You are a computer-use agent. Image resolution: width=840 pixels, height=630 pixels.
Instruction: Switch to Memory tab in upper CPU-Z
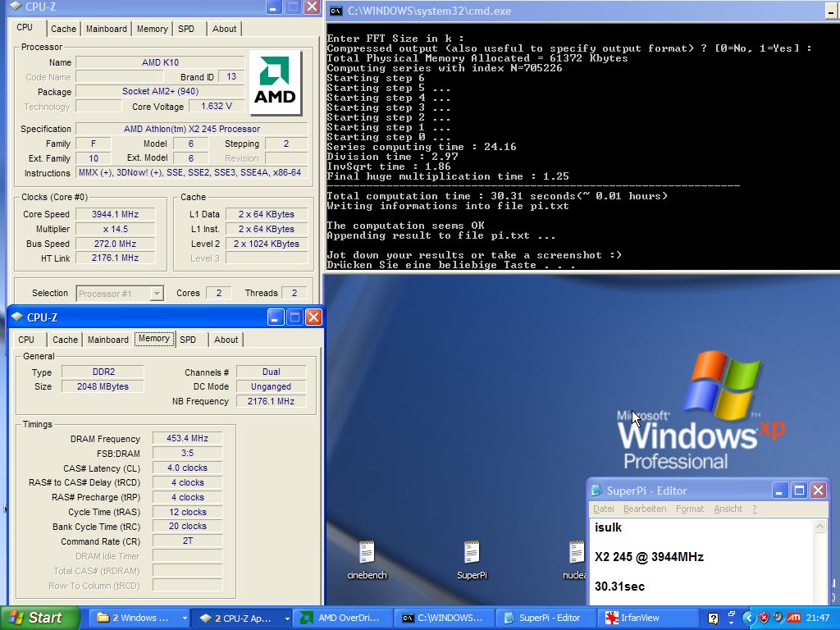click(x=152, y=29)
